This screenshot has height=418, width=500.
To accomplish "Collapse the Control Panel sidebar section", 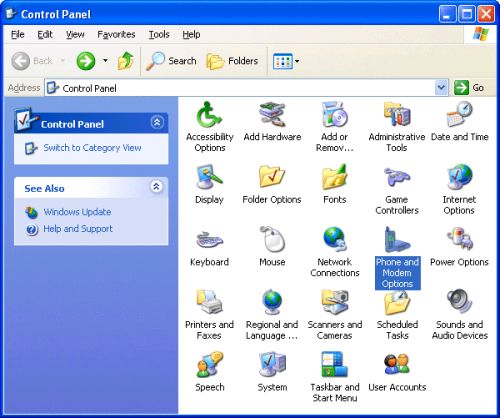I will pos(157,122).
